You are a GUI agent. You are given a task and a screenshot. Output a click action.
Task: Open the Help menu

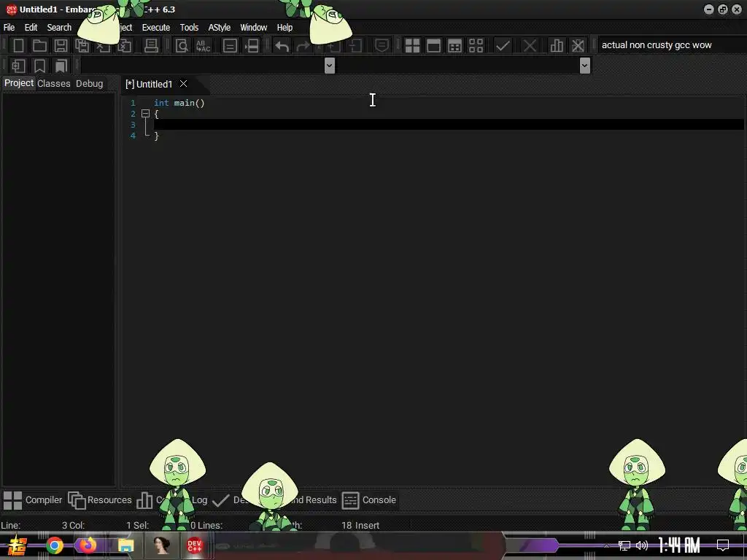click(x=285, y=28)
